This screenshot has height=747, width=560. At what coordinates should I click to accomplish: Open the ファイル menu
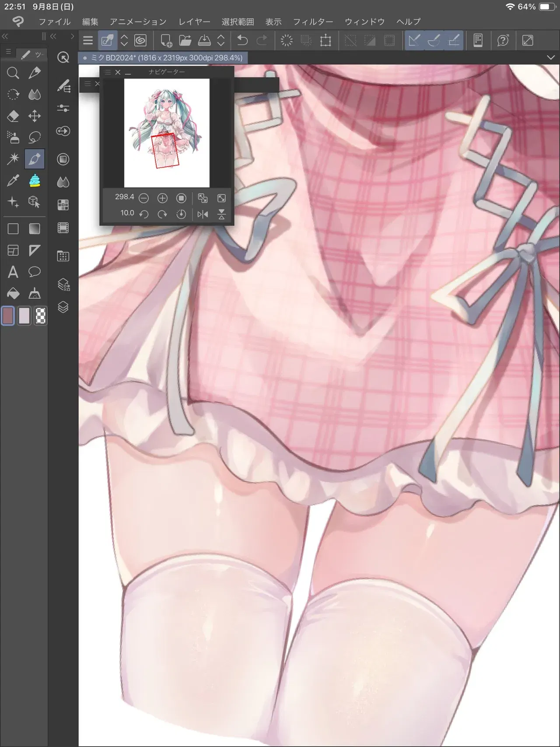[x=54, y=22]
